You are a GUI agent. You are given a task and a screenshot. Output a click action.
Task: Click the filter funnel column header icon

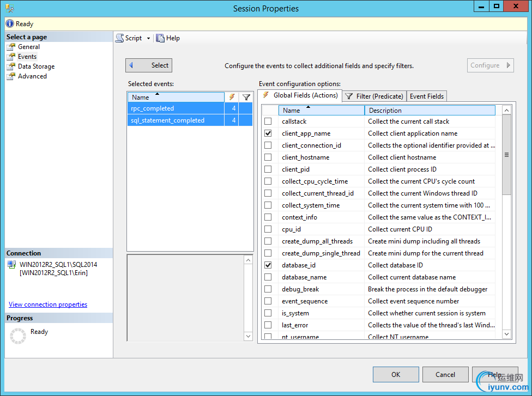pyautogui.click(x=246, y=98)
